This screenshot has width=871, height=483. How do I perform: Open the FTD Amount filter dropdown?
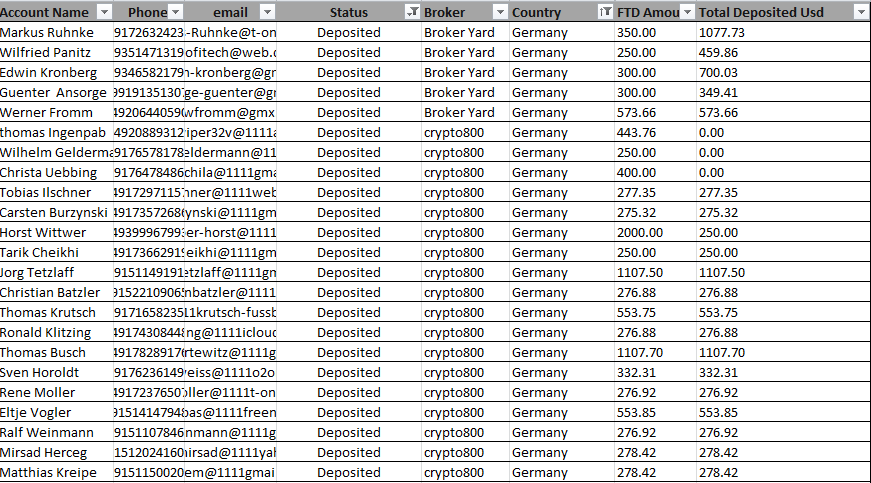pyautogui.click(x=687, y=12)
